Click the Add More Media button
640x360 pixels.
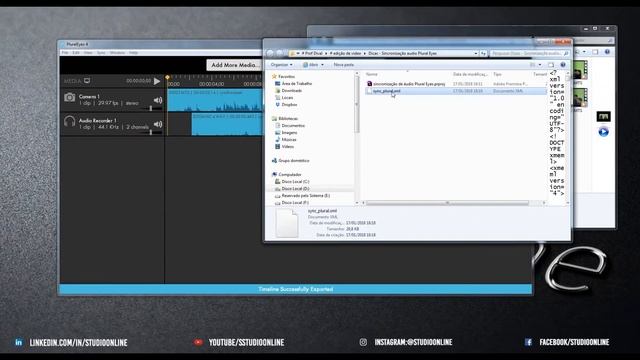click(x=234, y=65)
